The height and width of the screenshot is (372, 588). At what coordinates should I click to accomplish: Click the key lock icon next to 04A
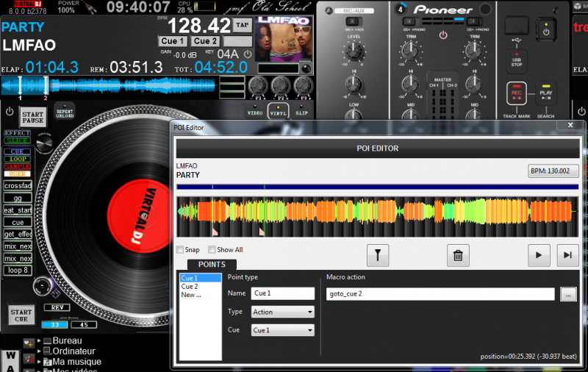pos(248,54)
